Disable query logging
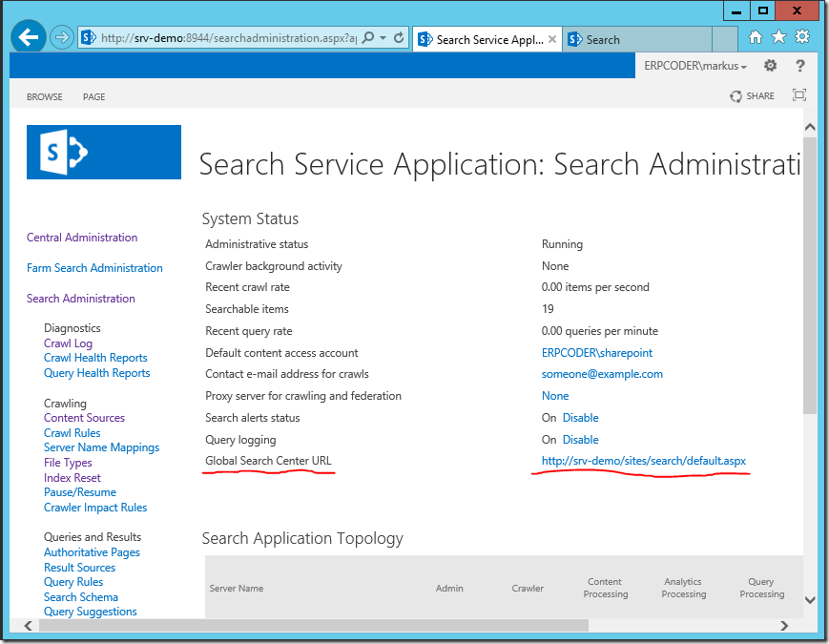Image resolution: width=829 pixels, height=644 pixels. coord(580,439)
